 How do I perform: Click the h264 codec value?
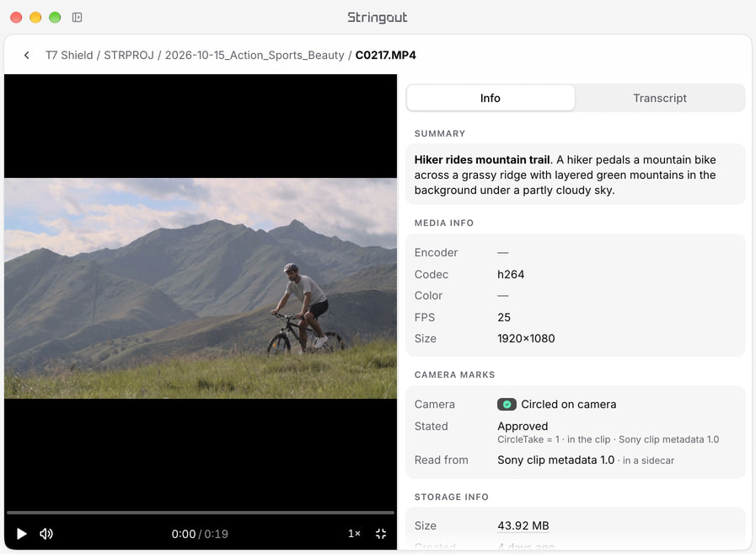(511, 275)
